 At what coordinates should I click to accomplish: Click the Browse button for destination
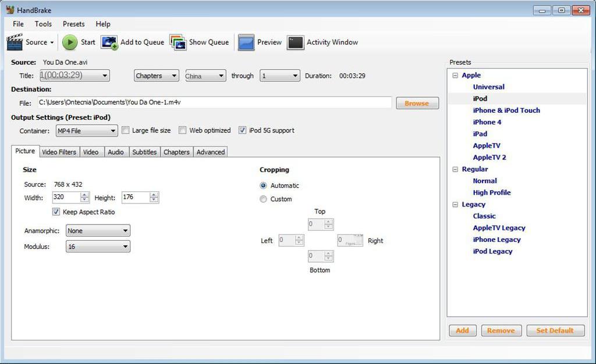coord(417,104)
